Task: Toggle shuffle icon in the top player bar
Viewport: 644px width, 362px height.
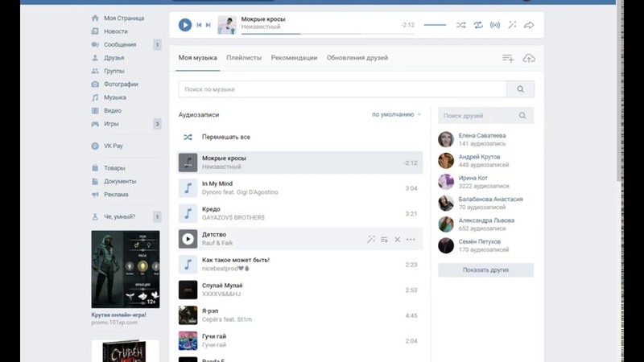Action: click(x=460, y=25)
